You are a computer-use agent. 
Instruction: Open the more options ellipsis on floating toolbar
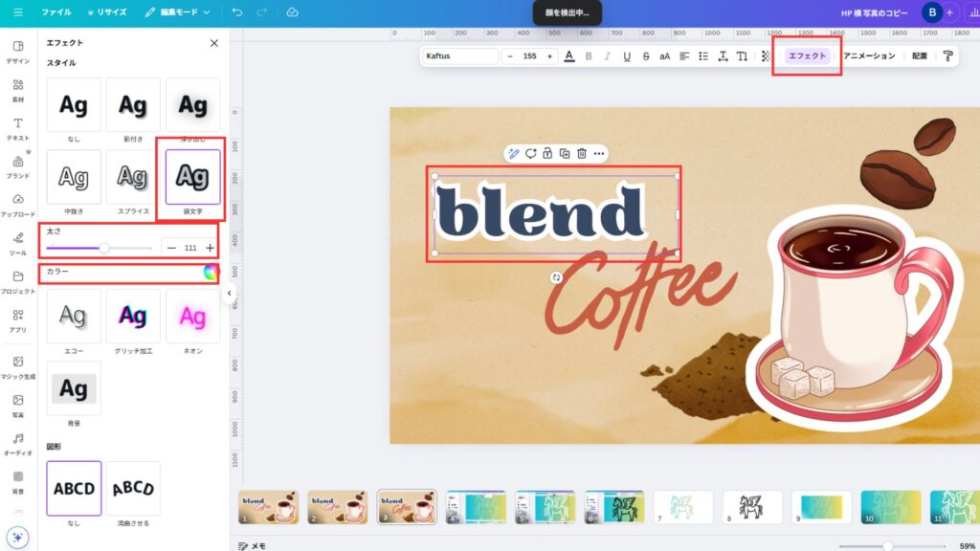(599, 153)
